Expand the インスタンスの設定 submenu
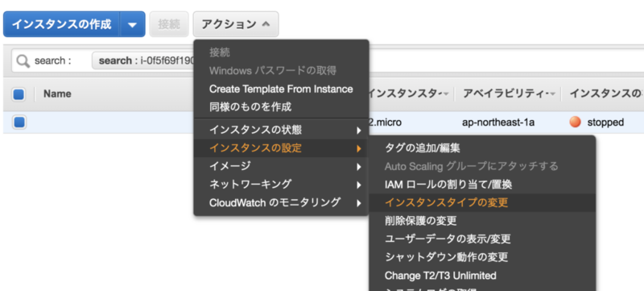 281,148
